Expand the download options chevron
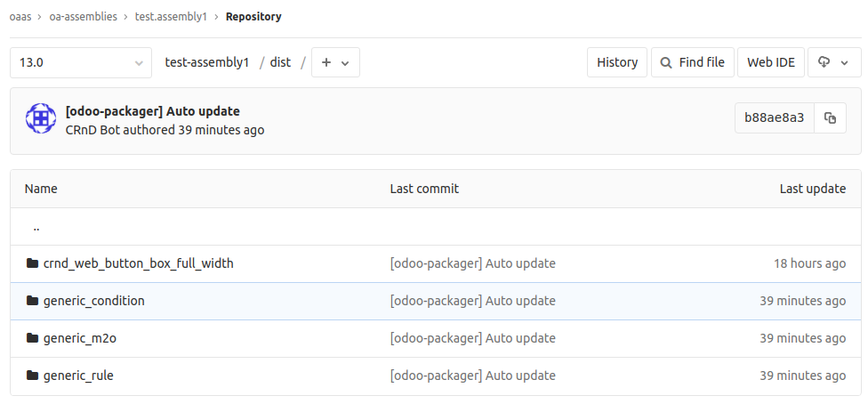This screenshot has width=868, height=404. [844, 63]
